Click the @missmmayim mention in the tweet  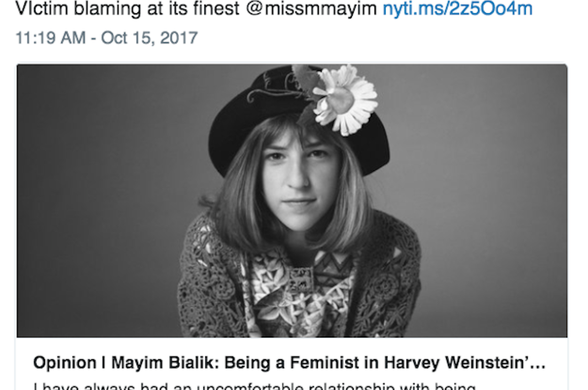312,9
